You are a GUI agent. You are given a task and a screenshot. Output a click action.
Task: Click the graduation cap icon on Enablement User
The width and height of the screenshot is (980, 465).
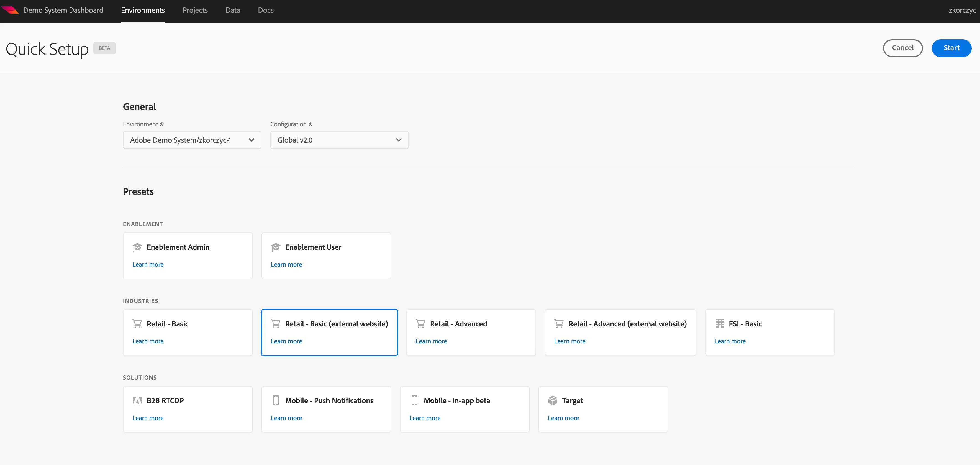click(x=275, y=247)
